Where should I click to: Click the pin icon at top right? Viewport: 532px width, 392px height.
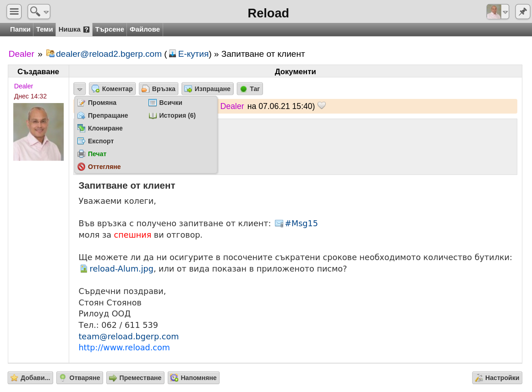click(x=522, y=11)
